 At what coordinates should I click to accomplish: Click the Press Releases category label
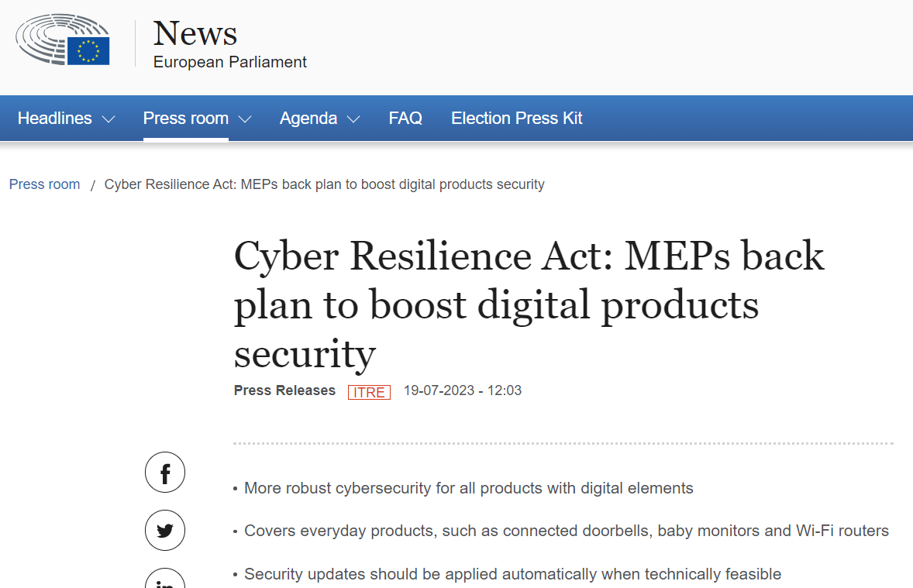point(284,390)
